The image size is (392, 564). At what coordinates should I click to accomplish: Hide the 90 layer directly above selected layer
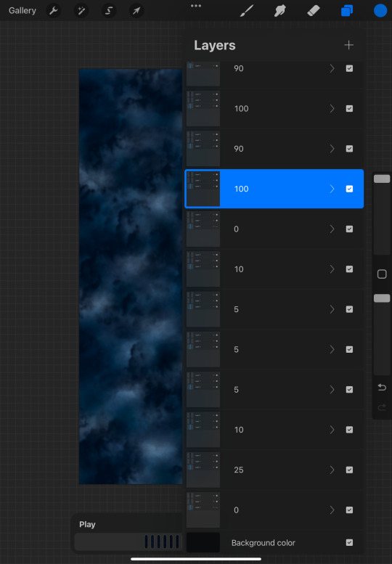point(349,149)
